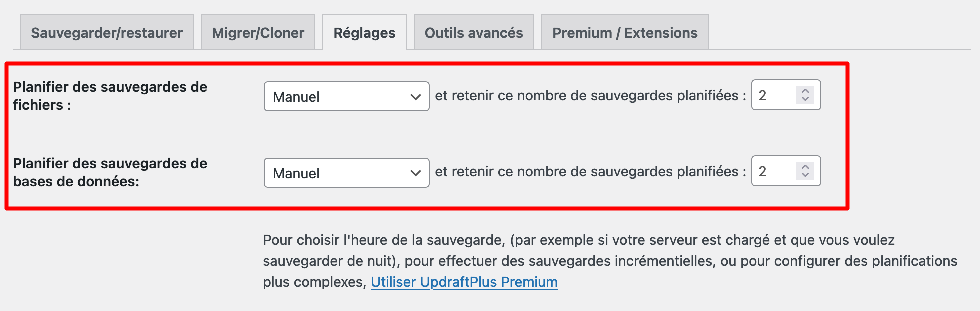Click the down arrow on the database backup counter
This screenshot has height=311, width=980.
[805, 176]
